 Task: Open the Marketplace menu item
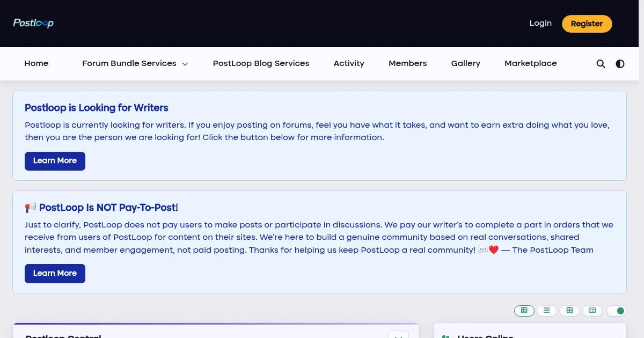[x=531, y=63]
